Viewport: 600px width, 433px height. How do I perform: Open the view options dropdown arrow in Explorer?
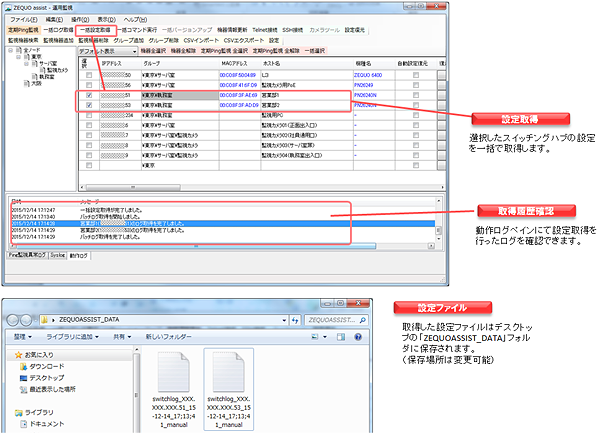pos(325,337)
